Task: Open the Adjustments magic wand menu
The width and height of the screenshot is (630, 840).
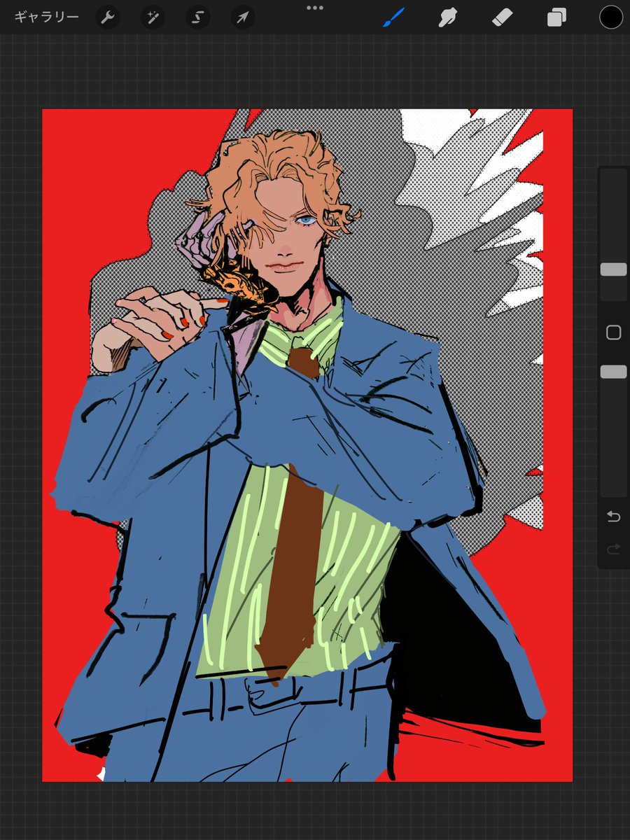Action: 151,17
